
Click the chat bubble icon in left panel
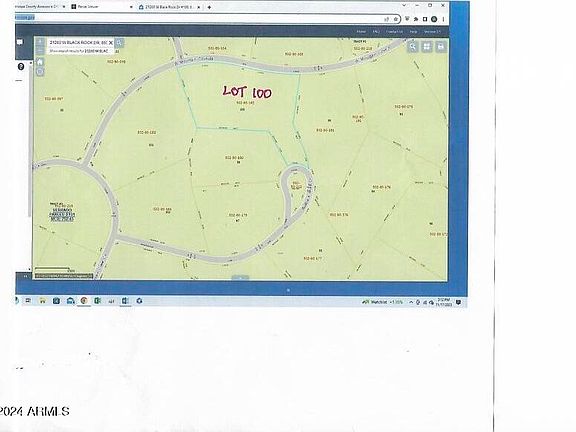(x=20, y=42)
